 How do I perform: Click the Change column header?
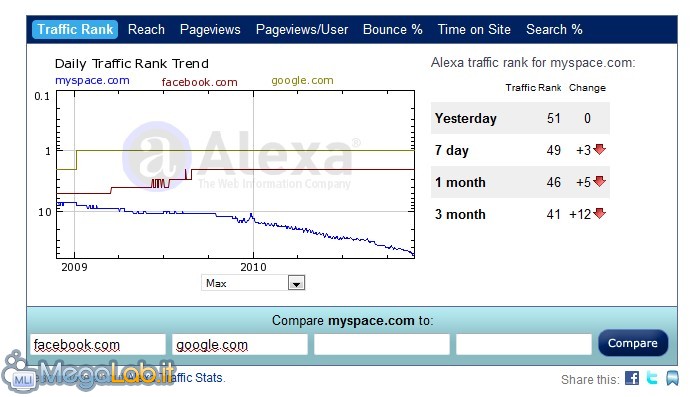click(x=587, y=87)
